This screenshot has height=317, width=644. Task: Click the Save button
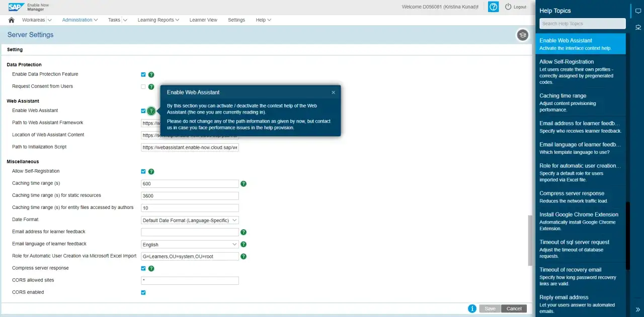click(x=490, y=308)
